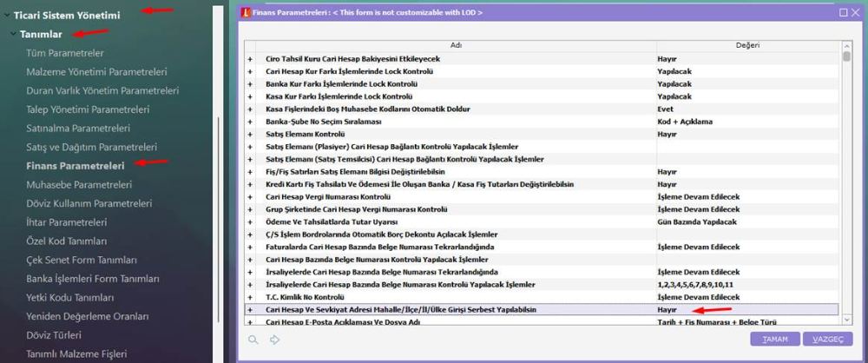This screenshot has width=868, height=363.
Task: Open Döviz Kullanım Parametreleri
Action: tap(89, 203)
